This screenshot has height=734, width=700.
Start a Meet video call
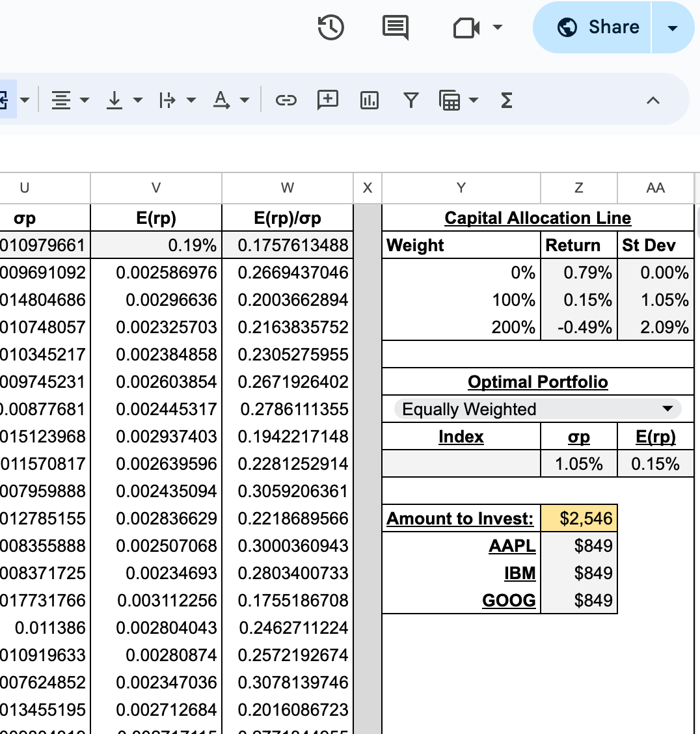[466, 27]
